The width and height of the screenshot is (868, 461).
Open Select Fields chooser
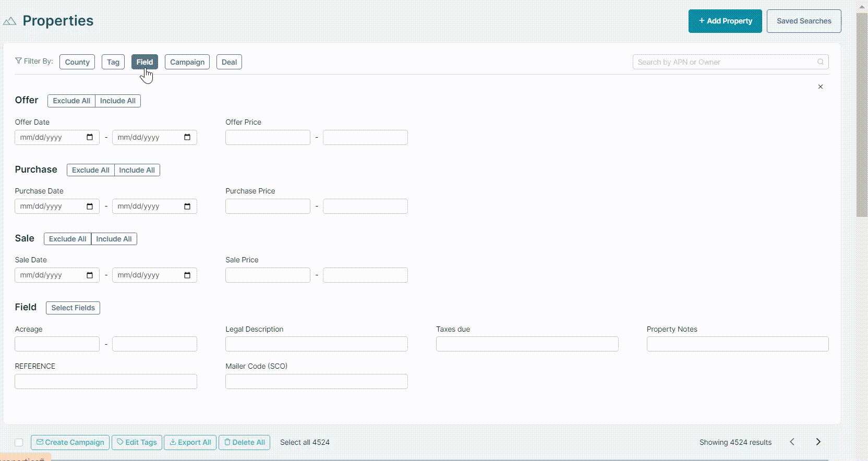(73, 308)
